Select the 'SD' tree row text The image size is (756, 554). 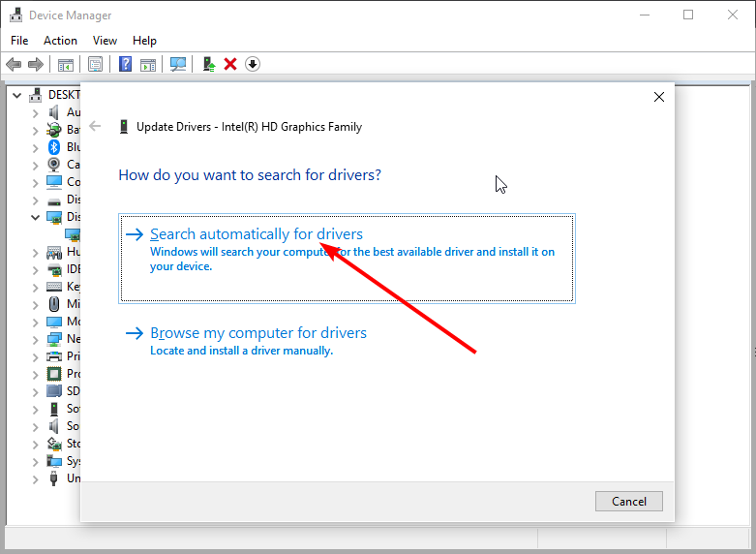[74, 391]
